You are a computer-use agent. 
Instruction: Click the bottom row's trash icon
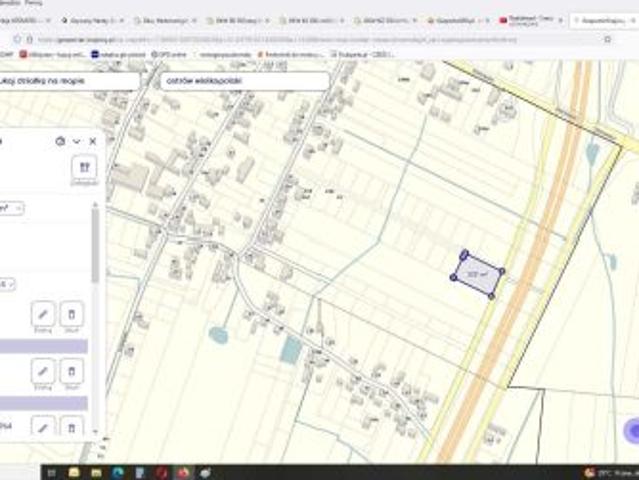[71, 426]
